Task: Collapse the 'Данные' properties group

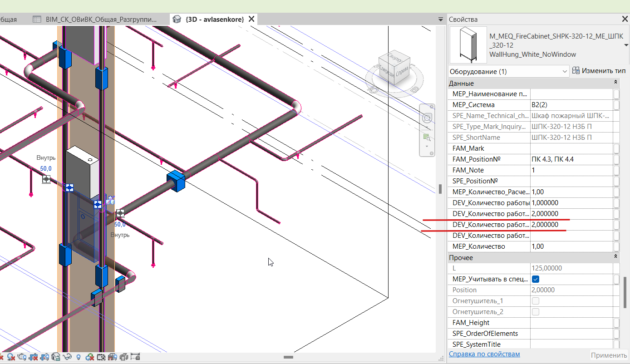Action: (x=615, y=83)
